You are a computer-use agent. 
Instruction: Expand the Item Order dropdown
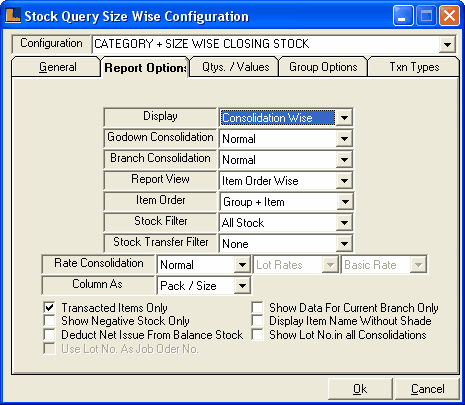click(x=345, y=202)
